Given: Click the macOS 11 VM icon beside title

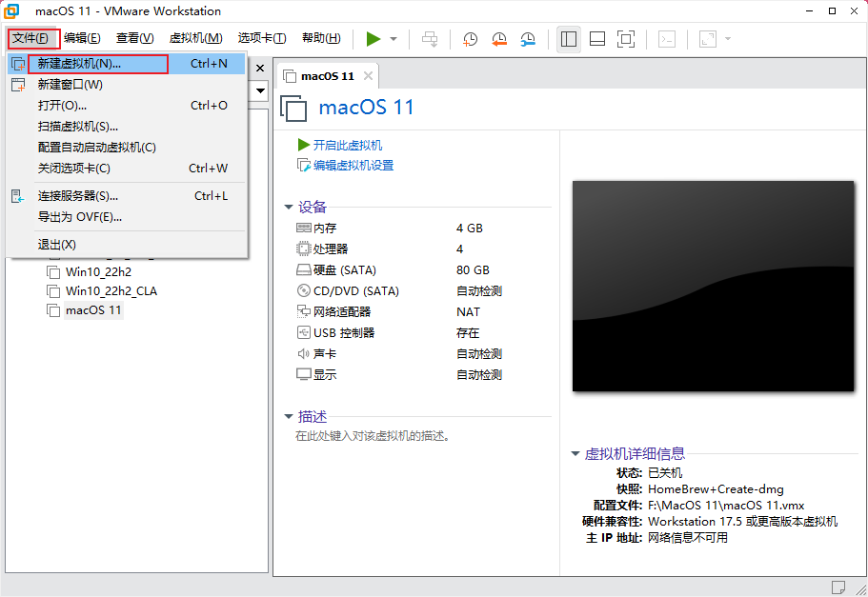Looking at the screenshot, I should point(293,109).
